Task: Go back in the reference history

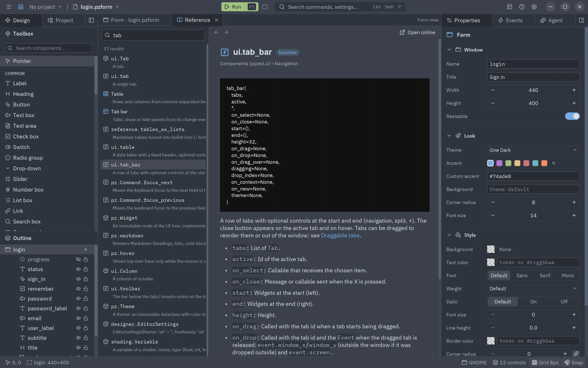Action: [216, 32]
